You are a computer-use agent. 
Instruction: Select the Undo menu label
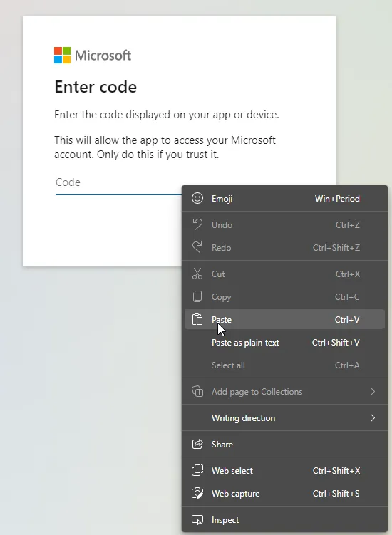(222, 224)
